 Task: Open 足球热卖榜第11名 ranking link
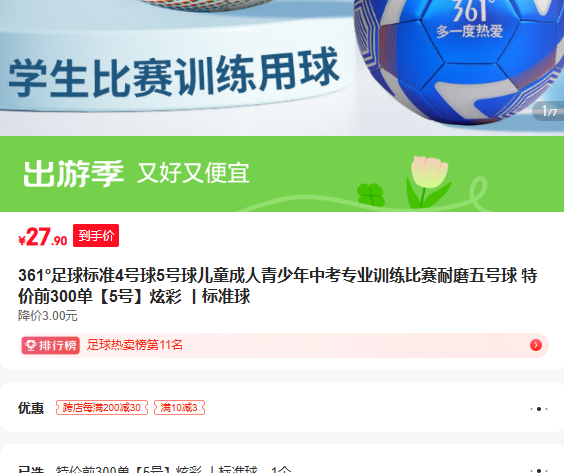(x=135, y=345)
